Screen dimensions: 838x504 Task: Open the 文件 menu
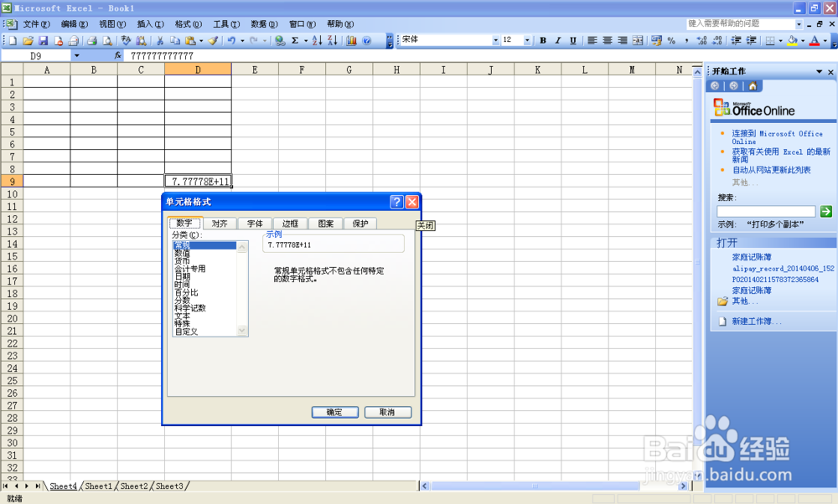tap(36, 24)
